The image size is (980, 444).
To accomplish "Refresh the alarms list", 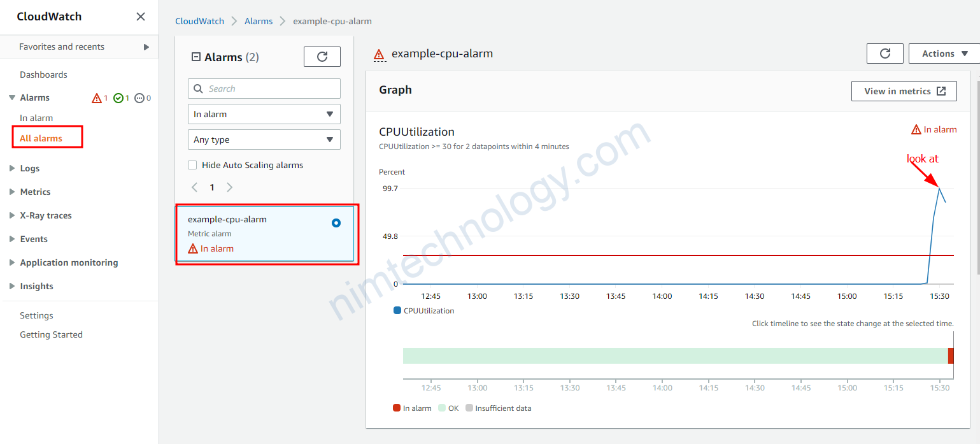I will pos(322,57).
